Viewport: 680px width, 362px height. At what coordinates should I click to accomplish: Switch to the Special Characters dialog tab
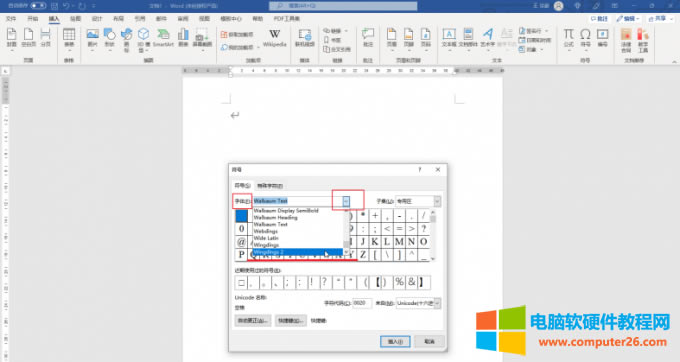[270, 186]
